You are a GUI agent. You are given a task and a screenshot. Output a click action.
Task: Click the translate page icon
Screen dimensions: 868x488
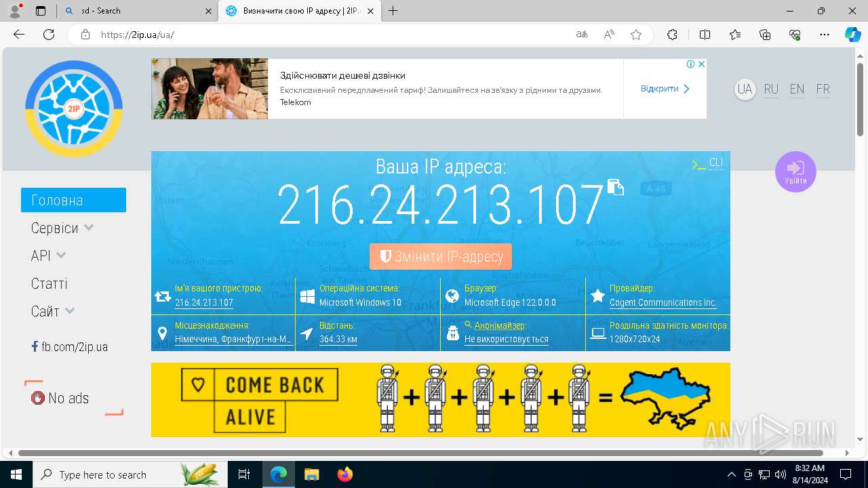coord(582,35)
